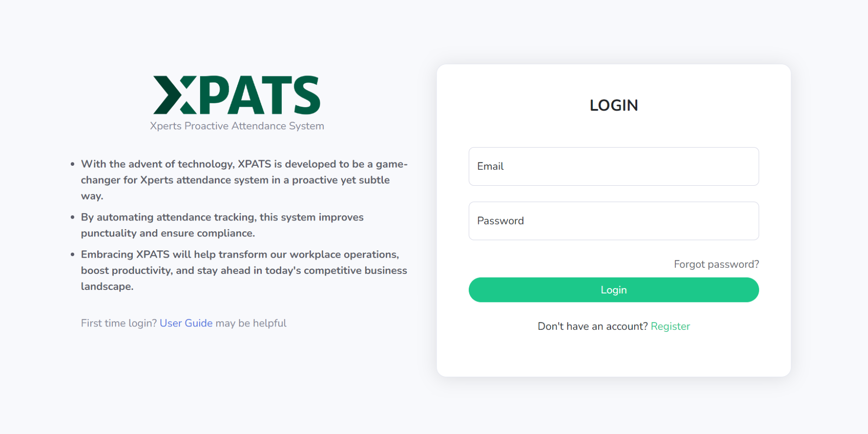Click the automating attendance tracking paragraph
868x434 pixels.
point(222,225)
